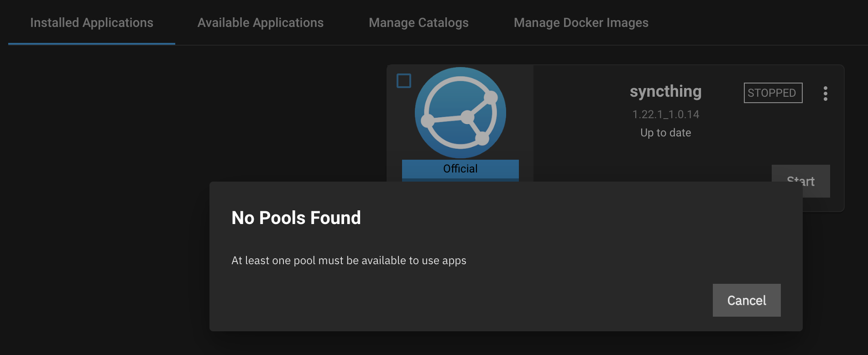Viewport: 868px width, 355px height.
Task: Click the 'No Pools Found' dialog title
Action: [296, 218]
